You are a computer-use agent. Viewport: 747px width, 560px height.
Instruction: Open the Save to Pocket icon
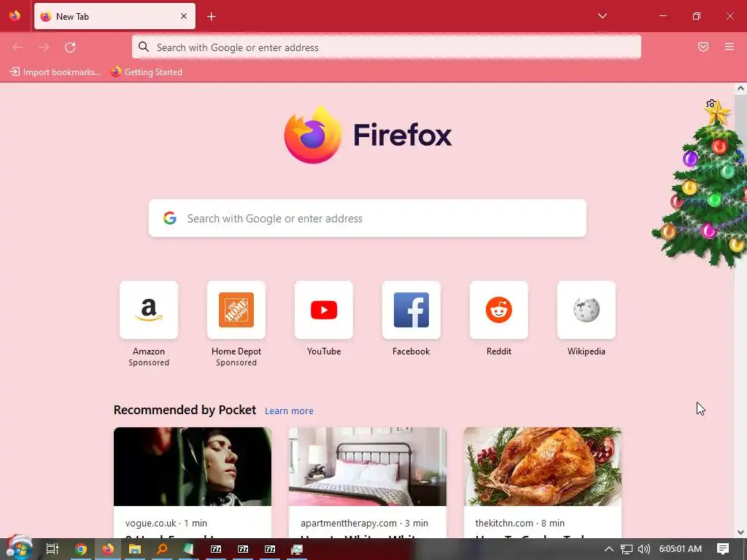click(703, 47)
